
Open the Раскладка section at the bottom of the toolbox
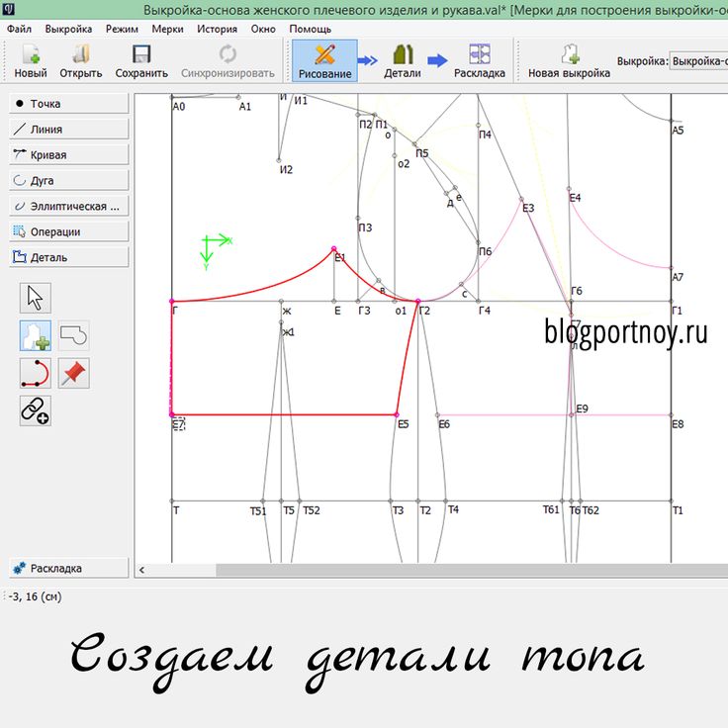click(68, 568)
